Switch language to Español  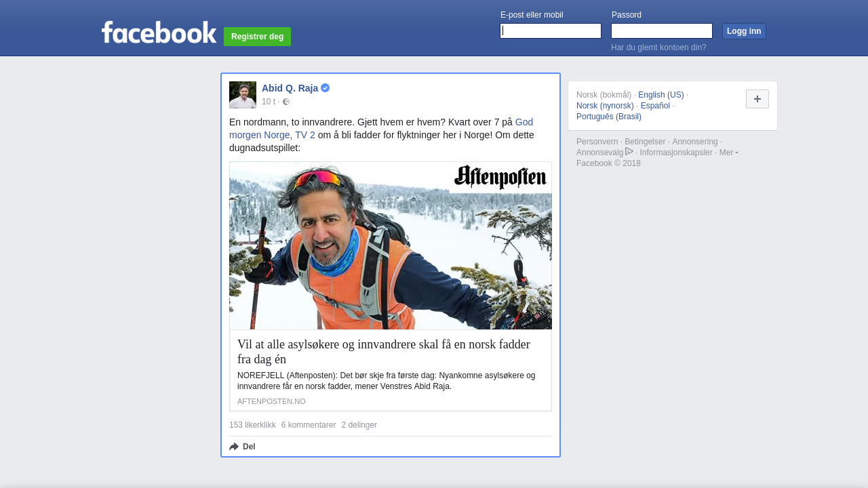[x=655, y=106]
